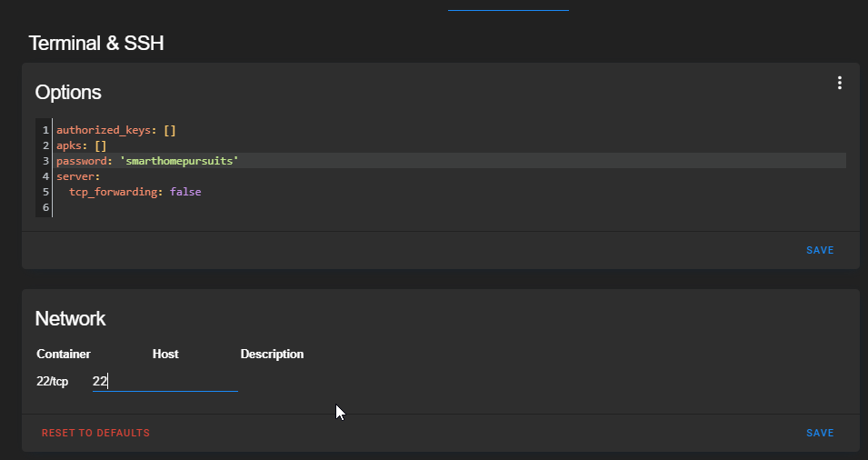Click Reset to Defaults in Network
The image size is (868, 460).
(95, 433)
